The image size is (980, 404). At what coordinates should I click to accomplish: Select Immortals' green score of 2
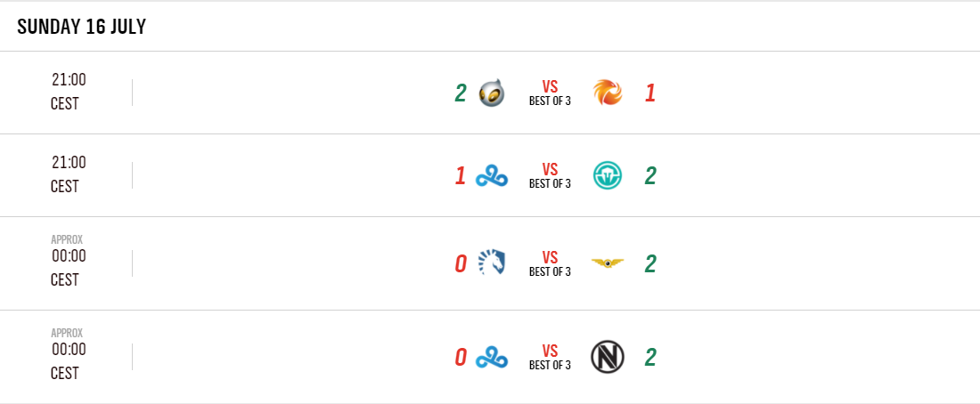650,175
